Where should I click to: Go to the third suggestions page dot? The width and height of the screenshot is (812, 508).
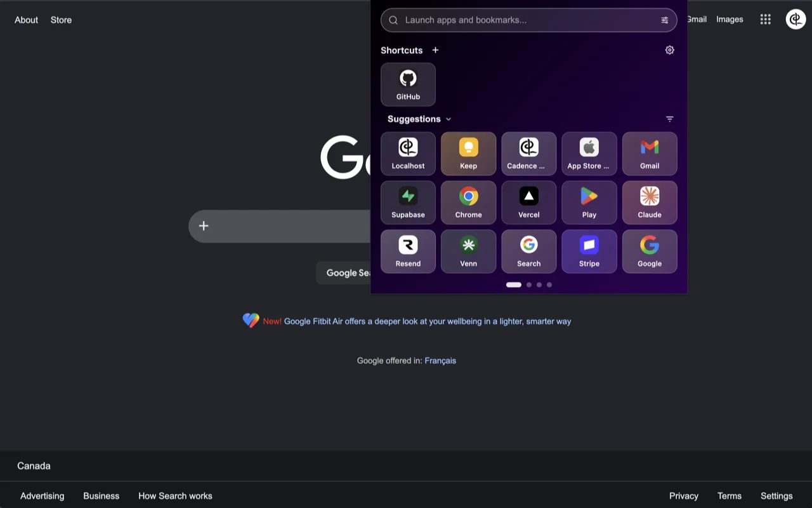539,284
